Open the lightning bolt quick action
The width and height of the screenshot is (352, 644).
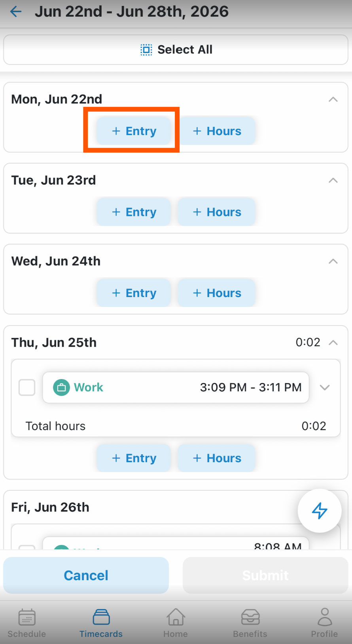pos(320,511)
